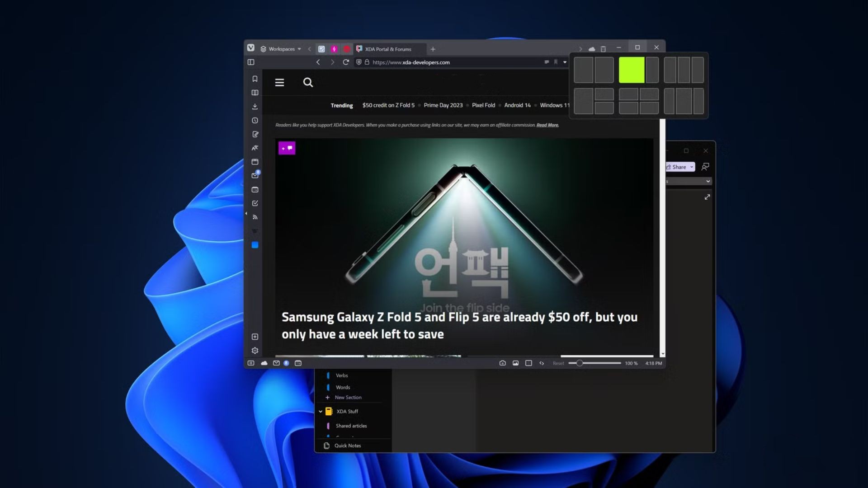The image size is (868, 488).
Task: Open the History panel in the sidebar
Action: (x=255, y=120)
